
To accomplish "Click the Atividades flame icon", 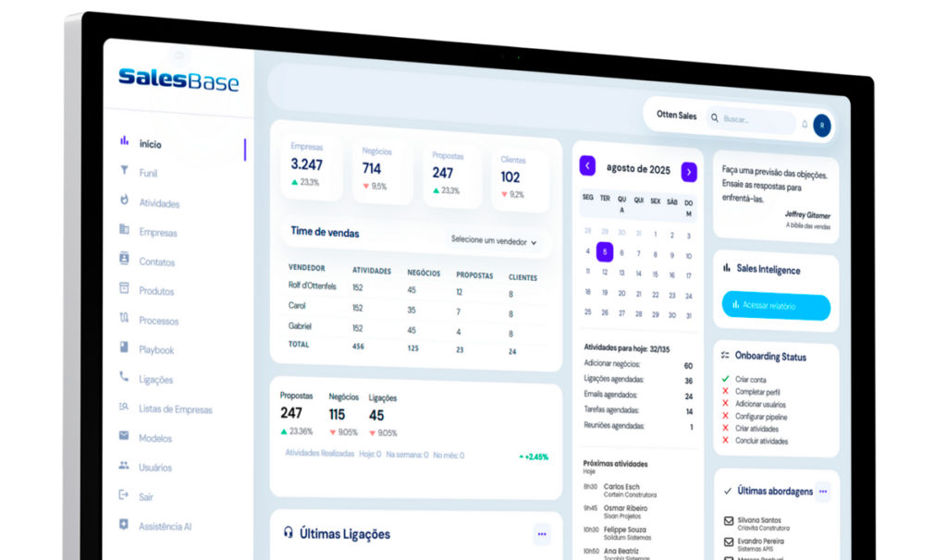I will tap(124, 201).
